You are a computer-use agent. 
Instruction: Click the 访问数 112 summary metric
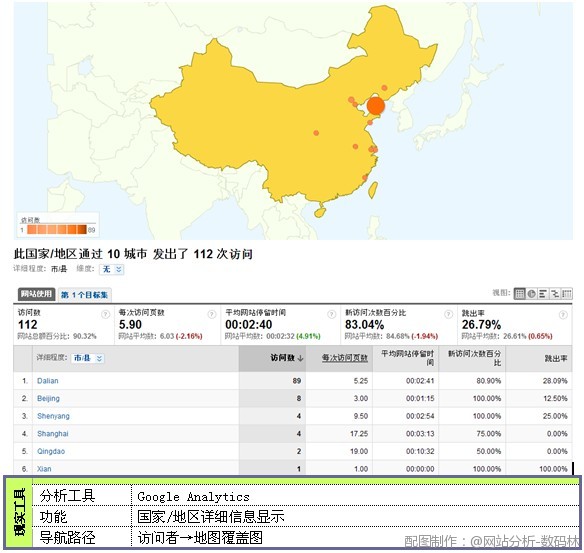28,325
